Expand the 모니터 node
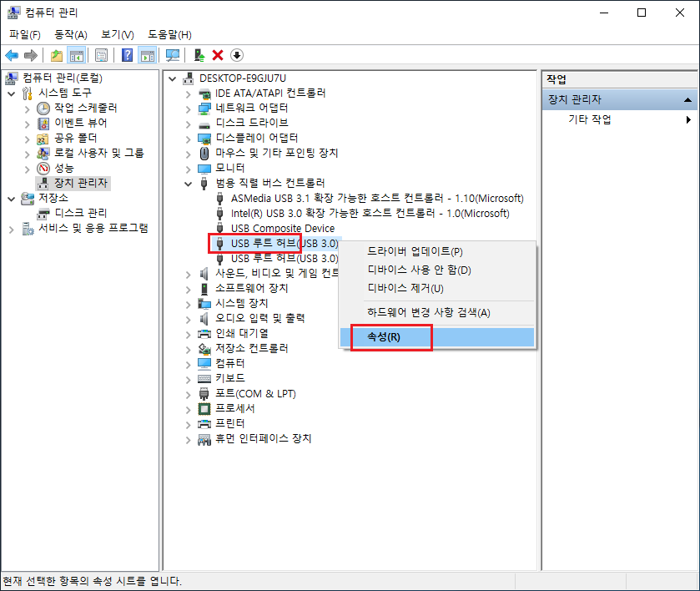The height and width of the screenshot is (591, 700). (189, 169)
